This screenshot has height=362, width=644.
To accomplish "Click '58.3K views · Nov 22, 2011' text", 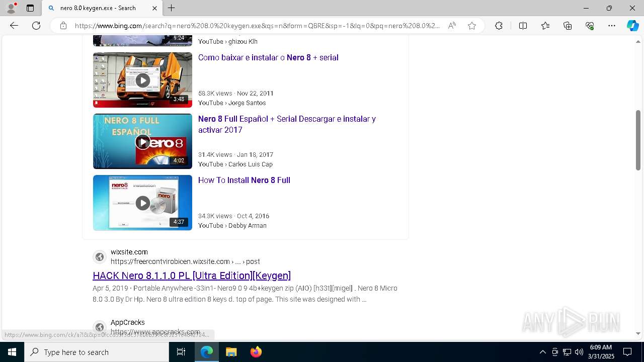I will 236,93.
